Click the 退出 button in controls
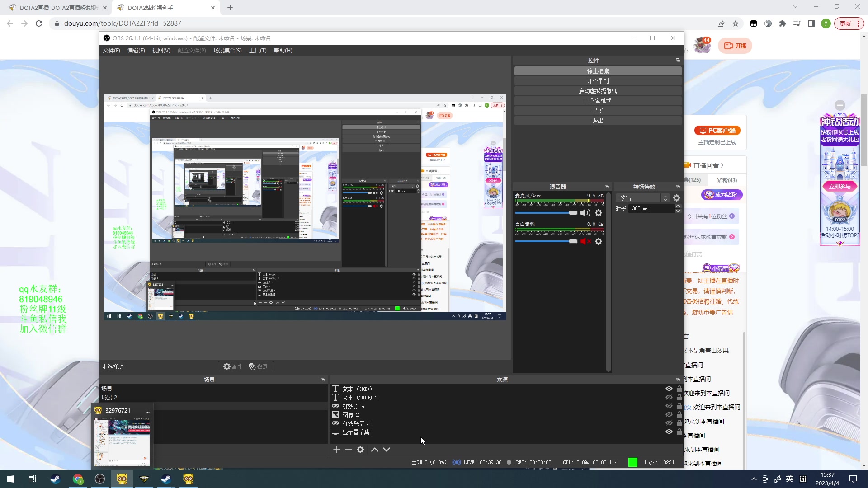This screenshot has height=488, width=868. pyautogui.click(x=598, y=121)
